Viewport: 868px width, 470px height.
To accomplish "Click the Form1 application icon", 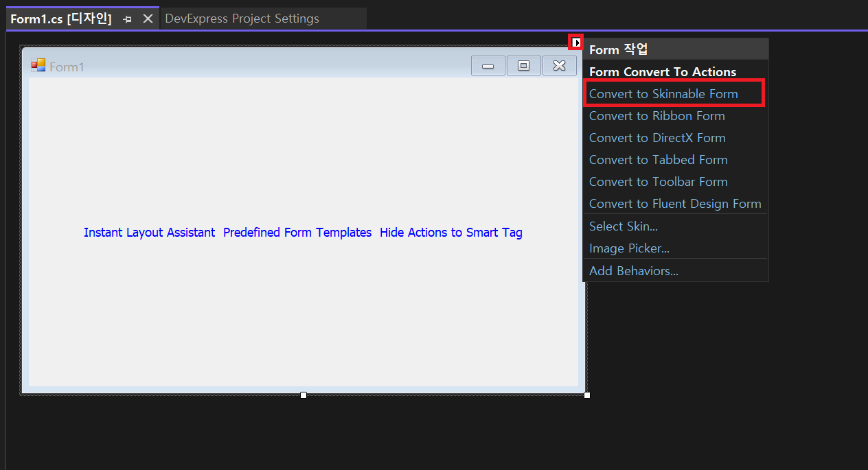I will [x=38, y=66].
